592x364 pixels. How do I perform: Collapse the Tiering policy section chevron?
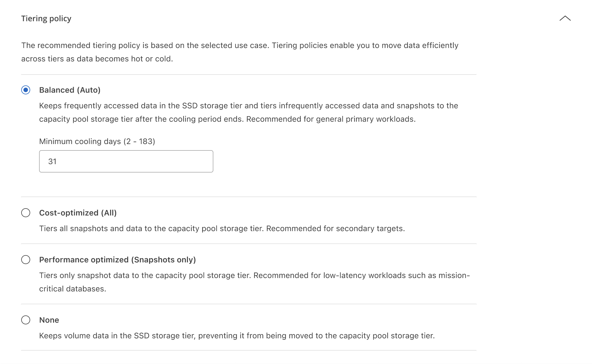coord(565,18)
